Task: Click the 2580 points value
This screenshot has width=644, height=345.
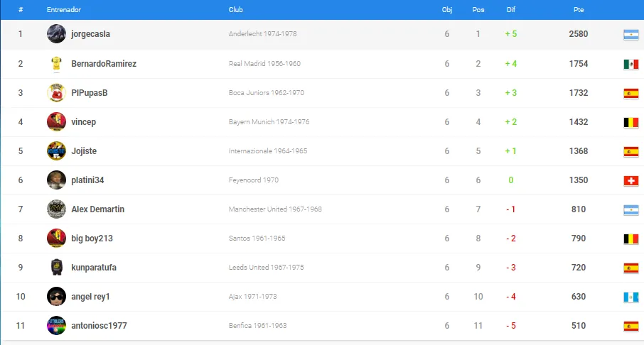Action: click(x=579, y=33)
